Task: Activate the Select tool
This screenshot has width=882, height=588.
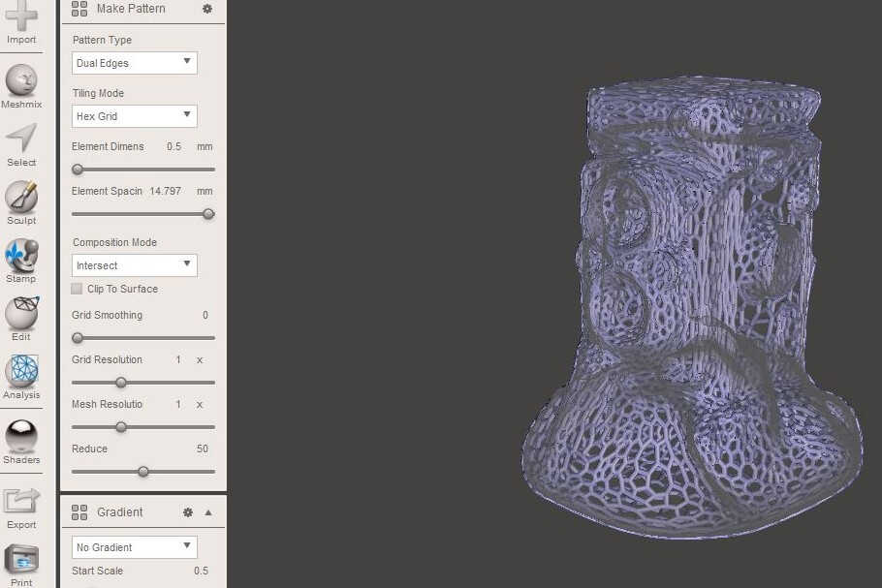Action: [21, 138]
